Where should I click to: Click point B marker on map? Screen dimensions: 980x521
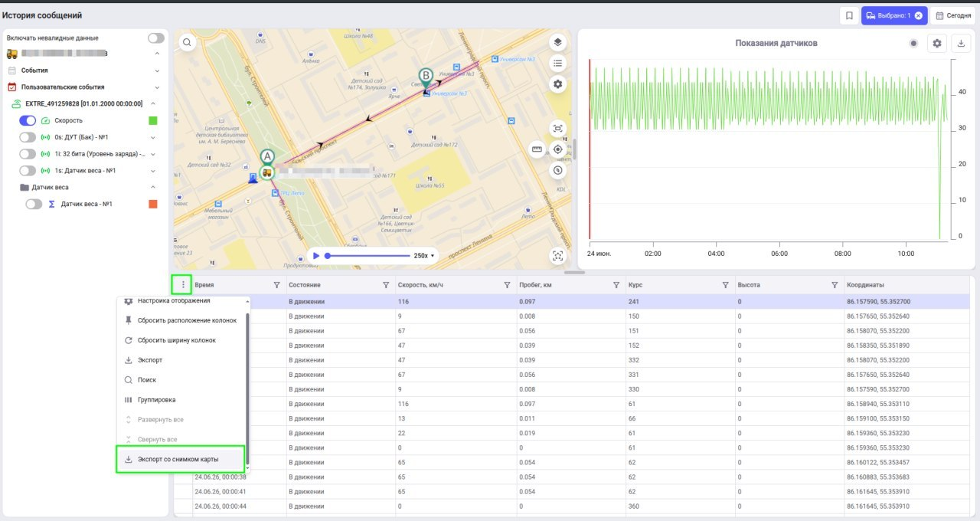coord(426,76)
